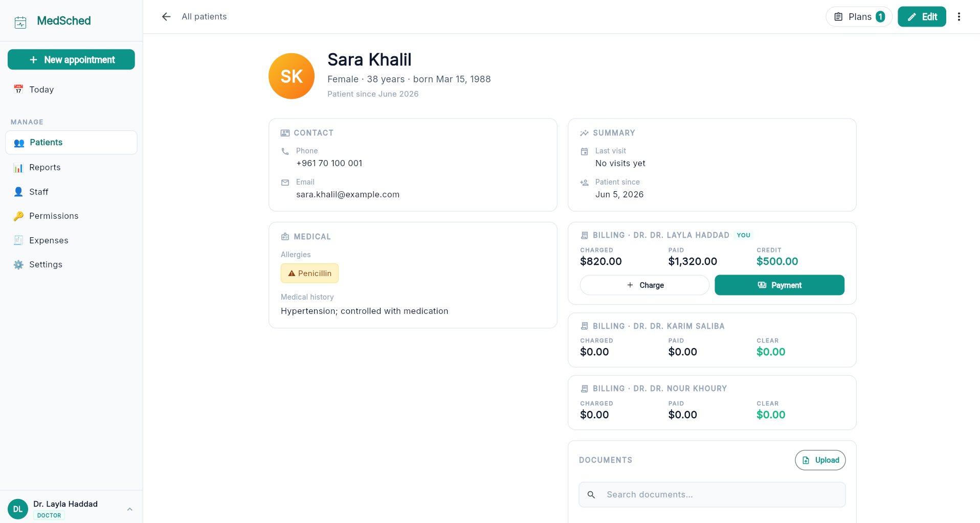Click the Sara Khalil patient name heading
Image resolution: width=980 pixels, height=523 pixels.
click(x=369, y=60)
